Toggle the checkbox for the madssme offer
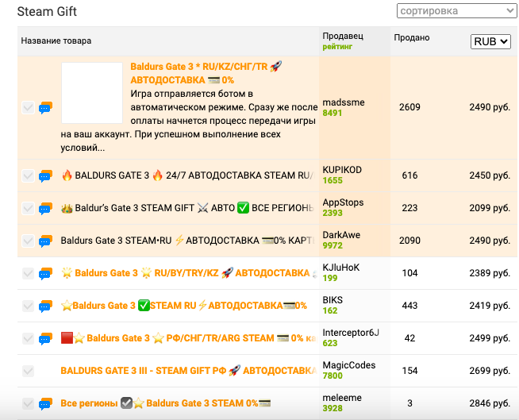Viewport: 519px width, 420px height. tap(29, 108)
